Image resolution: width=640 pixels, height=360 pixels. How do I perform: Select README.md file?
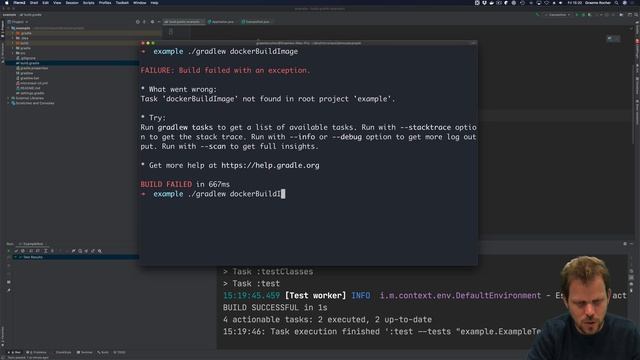(30, 88)
